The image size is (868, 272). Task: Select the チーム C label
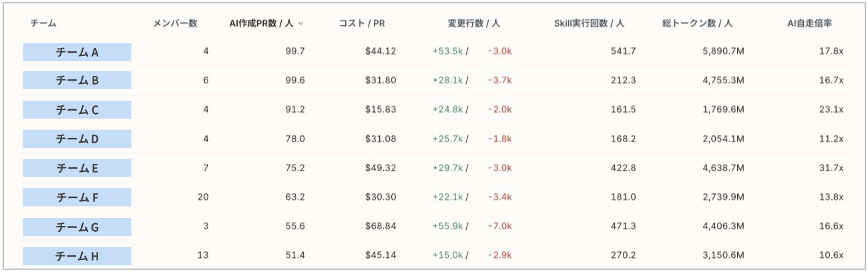click(77, 110)
